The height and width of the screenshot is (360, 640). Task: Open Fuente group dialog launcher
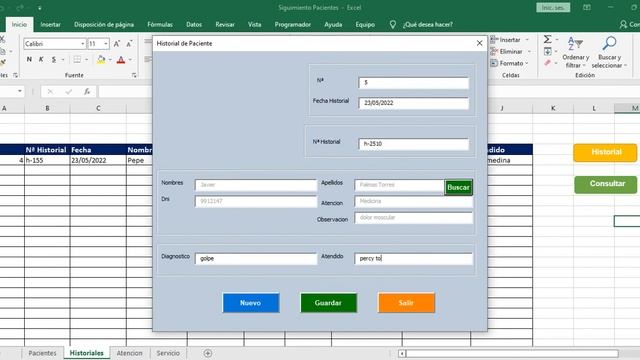click(134, 75)
